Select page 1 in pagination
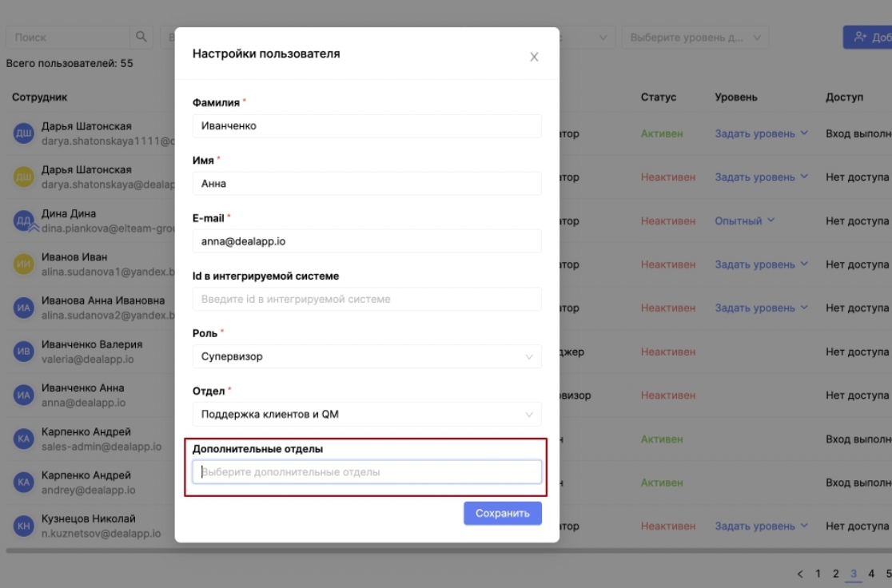The width and height of the screenshot is (892, 588). 818,574
